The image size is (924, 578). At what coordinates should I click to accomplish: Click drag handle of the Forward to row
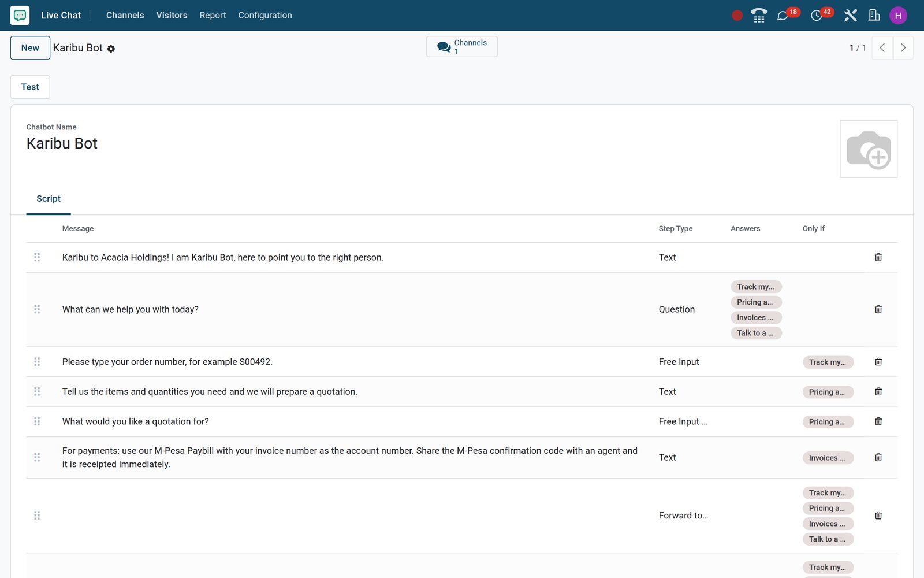[x=37, y=516]
